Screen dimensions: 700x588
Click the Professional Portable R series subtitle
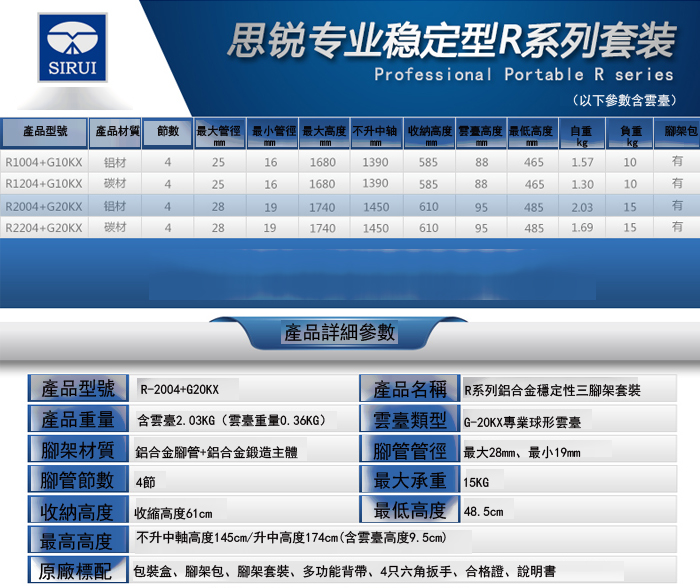click(524, 75)
